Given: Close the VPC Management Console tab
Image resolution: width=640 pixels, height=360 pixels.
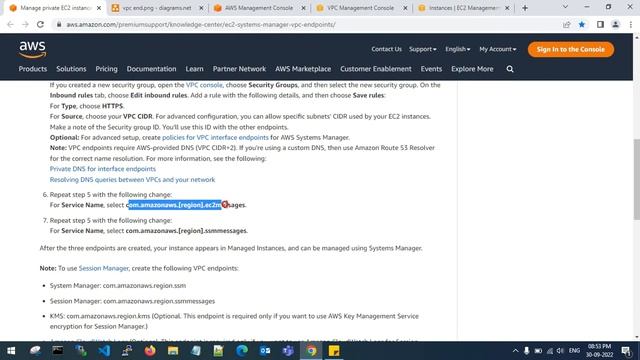Looking at the screenshot, I should coord(405,8).
